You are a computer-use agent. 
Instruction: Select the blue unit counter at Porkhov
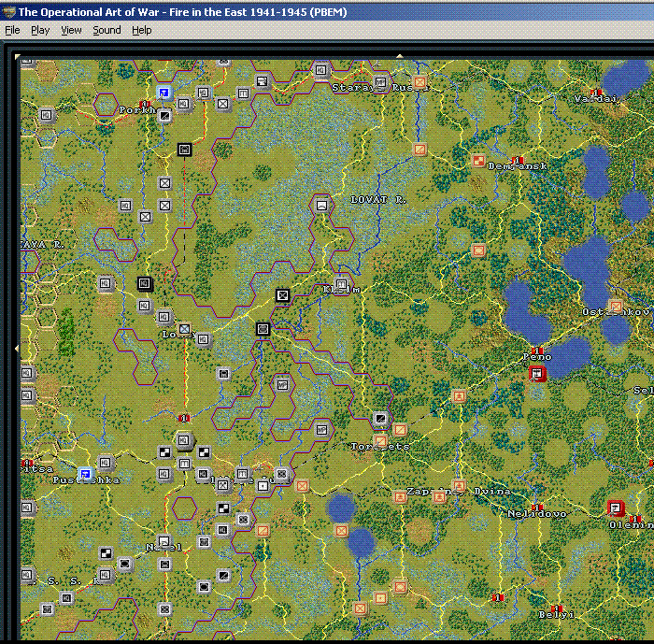(x=164, y=93)
